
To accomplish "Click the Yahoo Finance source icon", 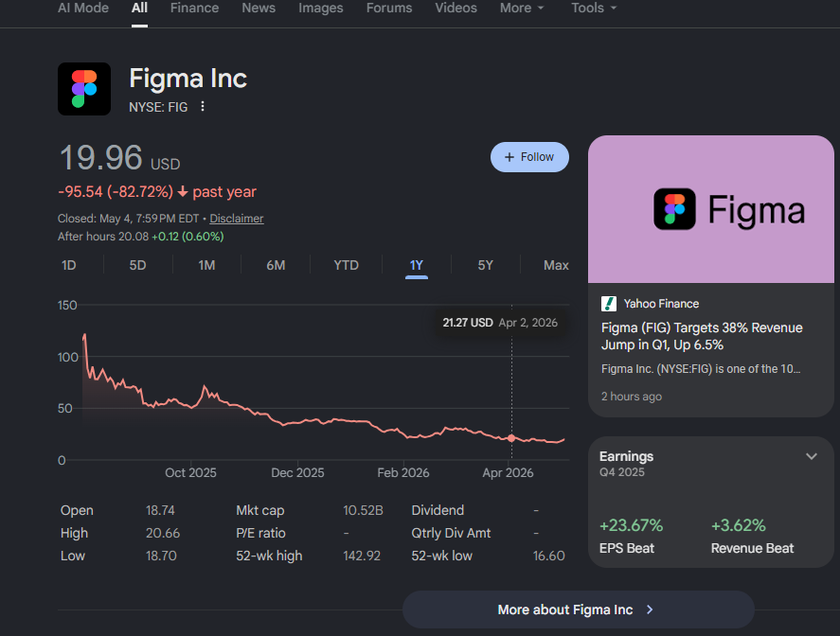I will coord(609,304).
